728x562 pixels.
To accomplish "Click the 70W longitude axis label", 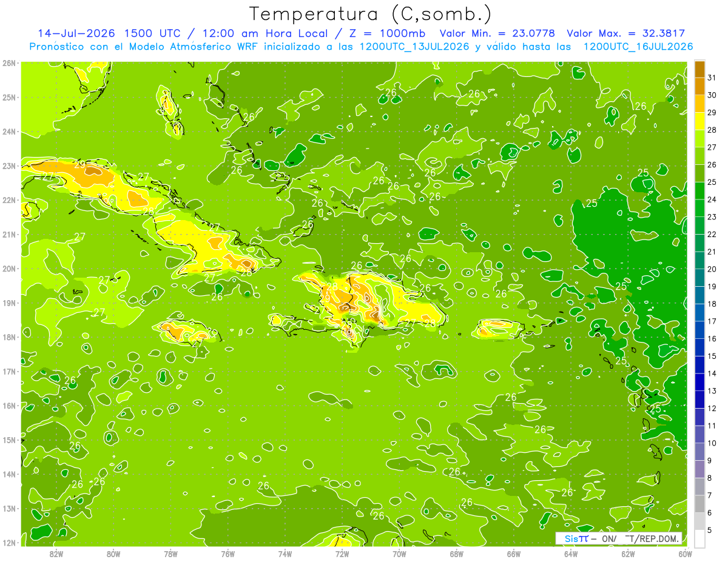I will 399,554.
